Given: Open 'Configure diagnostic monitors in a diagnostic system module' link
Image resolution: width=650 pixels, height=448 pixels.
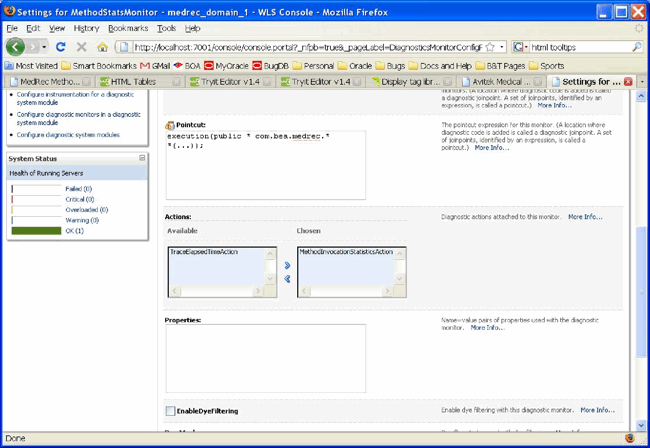Looking at the screenshot, I should (x=79, y=119).
